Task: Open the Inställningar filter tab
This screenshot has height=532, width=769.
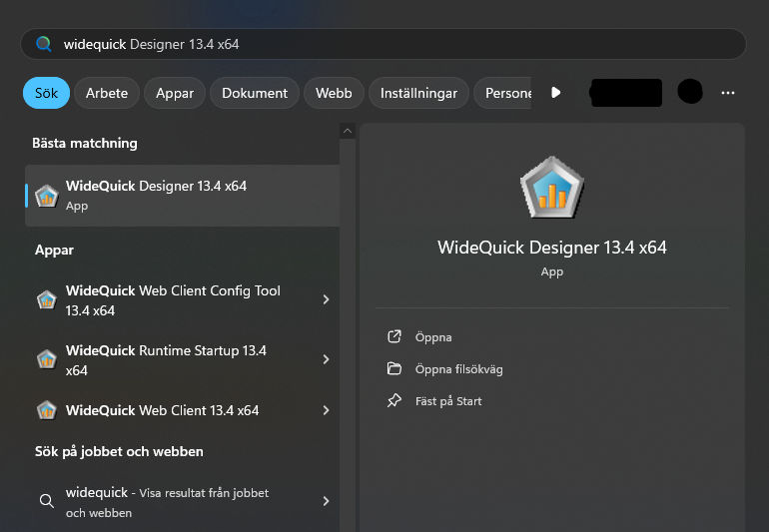Action: click(x=418, y=93)
